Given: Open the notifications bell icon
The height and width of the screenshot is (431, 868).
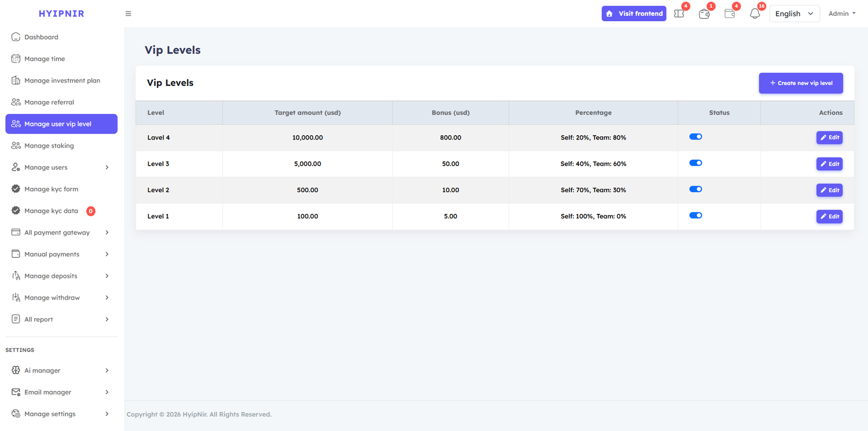Looking at the screenshot, I should click(755, 14).
